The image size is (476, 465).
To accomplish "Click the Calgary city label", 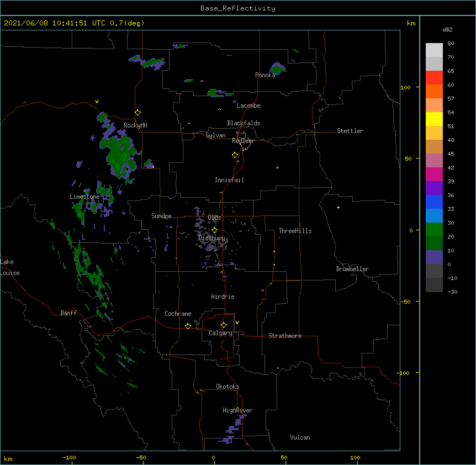I will (220, 333).
